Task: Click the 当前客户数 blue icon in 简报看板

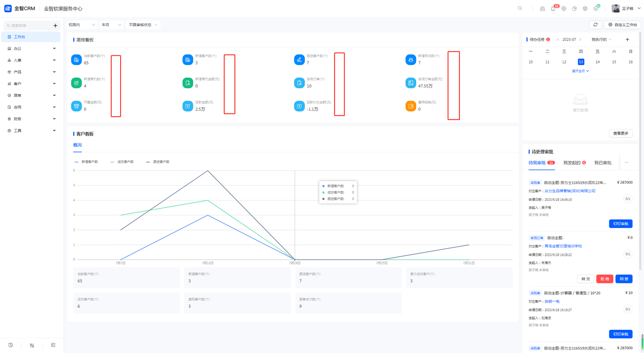Action: (x=76, y=59)
